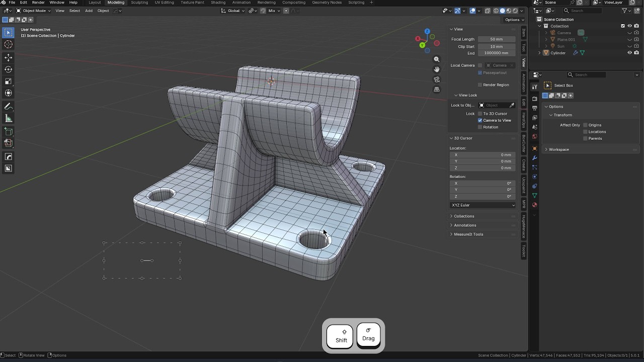The height and width of the screenshot is (362, 644).
Task: Click the Clip Start 10 mm field
Action: 496,47
